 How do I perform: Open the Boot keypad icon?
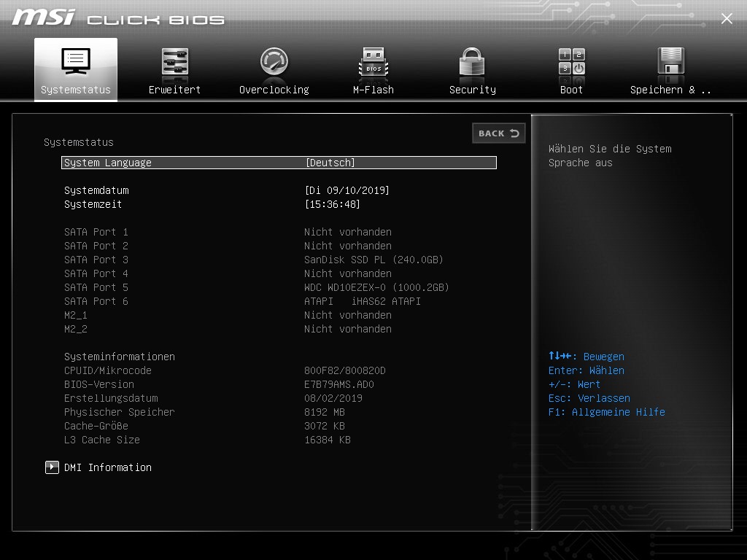pyautogui.click(x=572, y=61)
